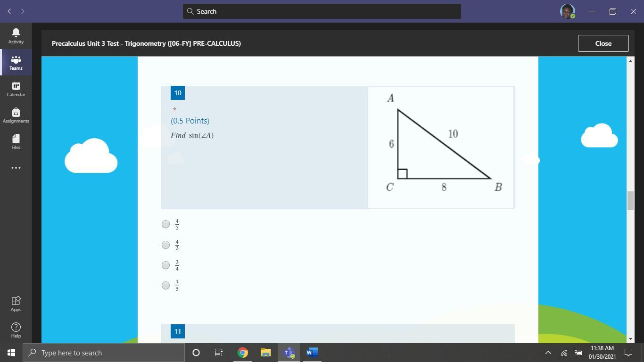Go forward with the right arrow

coord(23,11)
